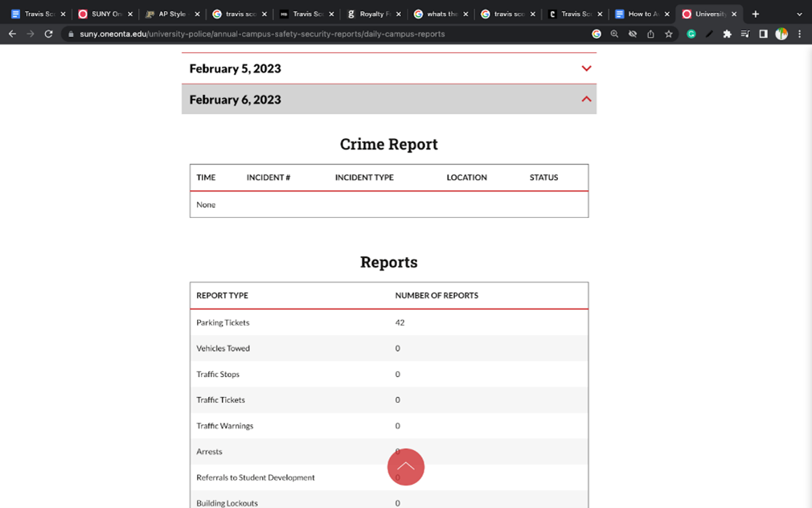Screen dimensions: 812x508
Task: Click the Parking Tickets row label
Action: 223,322
